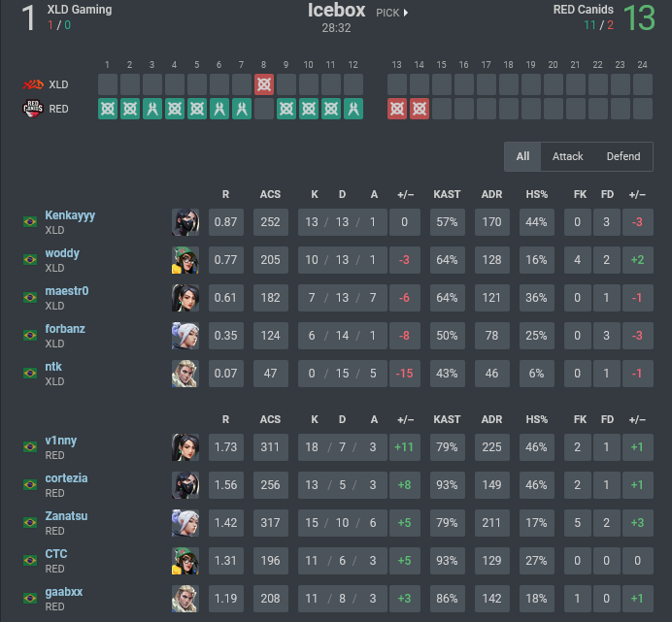Image resolution: width=672 pixels, height=622 pixels.
Task: Click woddy's Killjoy agent portrait
Action: pos(185,260)
